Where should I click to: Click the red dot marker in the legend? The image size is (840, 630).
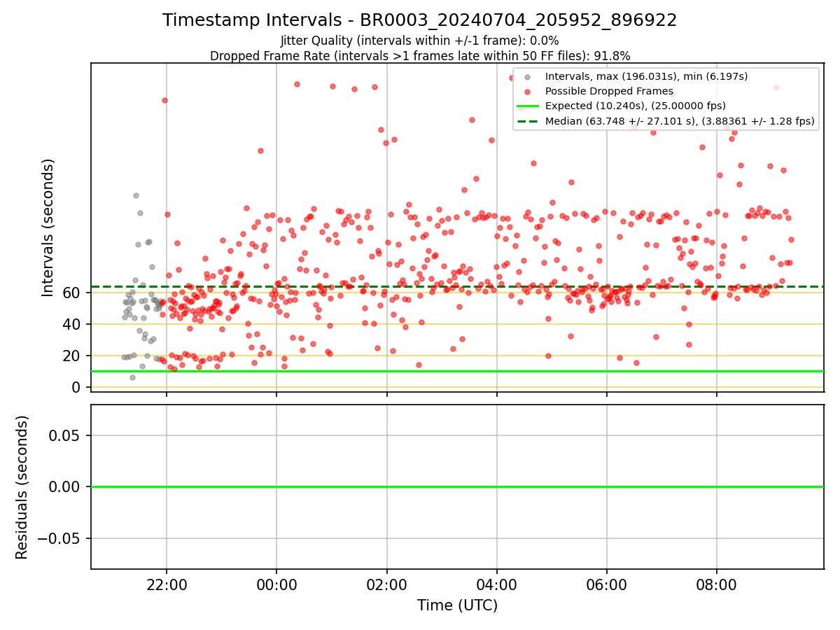point(527,92)
